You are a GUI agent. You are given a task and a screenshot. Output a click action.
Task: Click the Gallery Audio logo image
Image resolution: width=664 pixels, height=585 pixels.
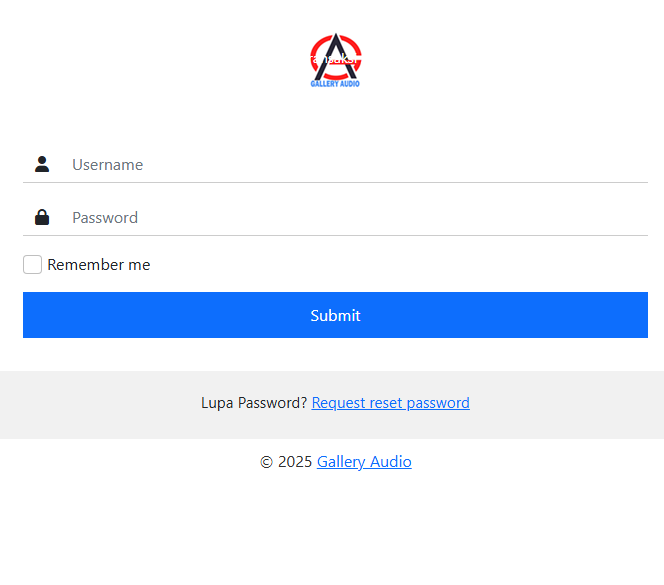(335, 61)
